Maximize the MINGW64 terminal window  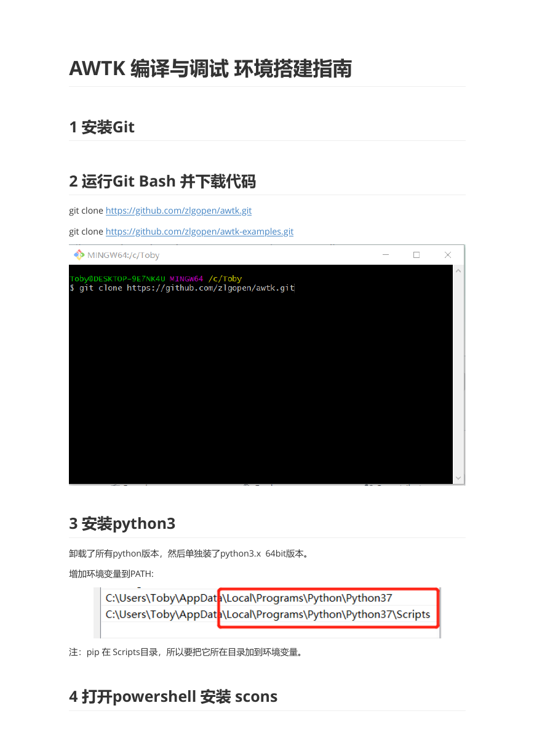416,255
